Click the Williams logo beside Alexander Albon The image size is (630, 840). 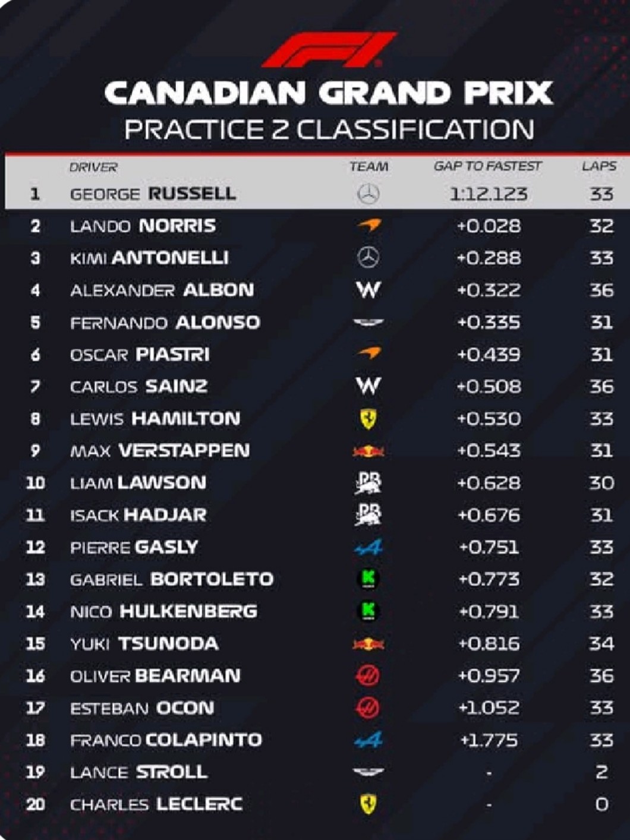click(368, 290)
